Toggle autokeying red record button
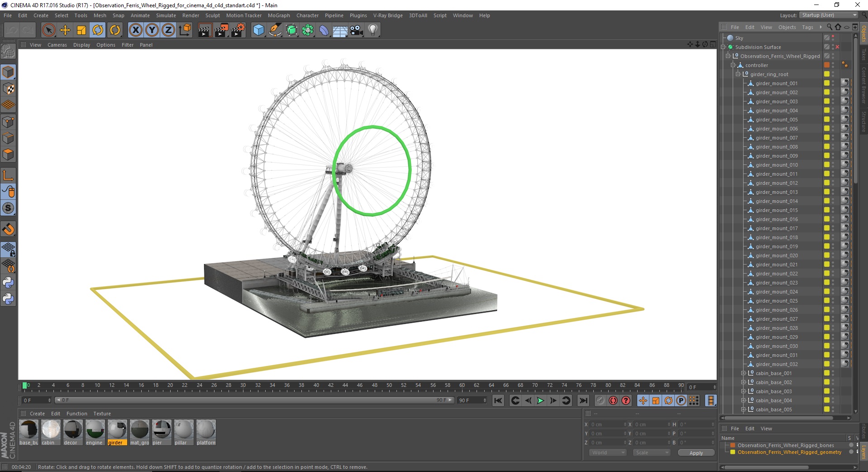 click(x=613, y=400)
